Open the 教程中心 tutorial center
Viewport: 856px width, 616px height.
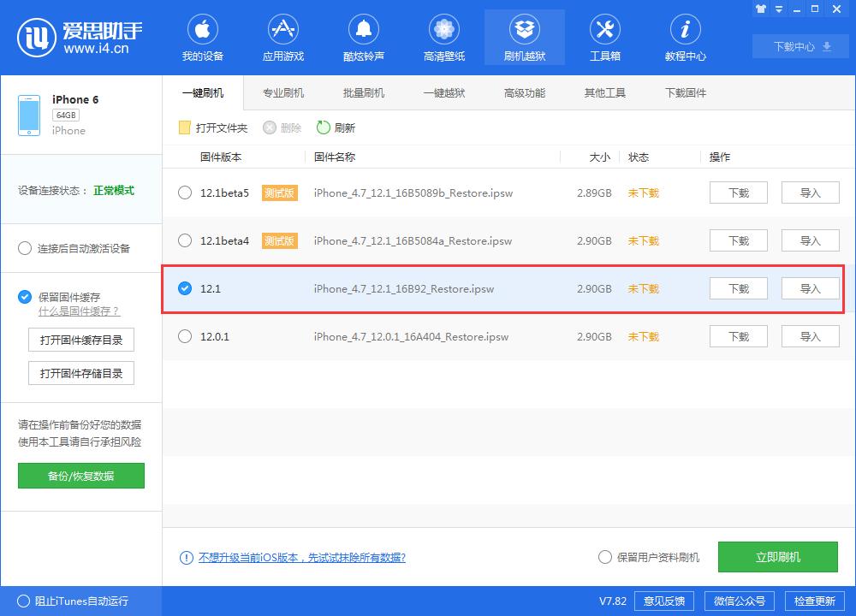tap(684, 37)
